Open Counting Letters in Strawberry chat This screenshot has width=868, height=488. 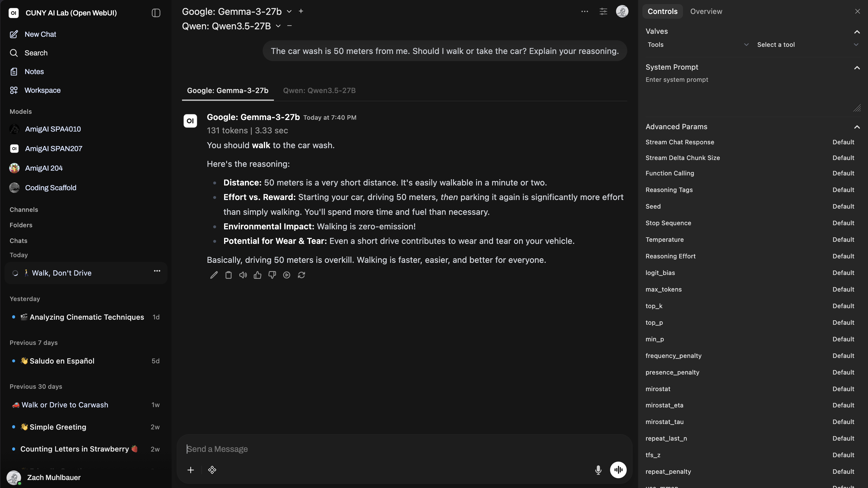[x=86, y=449]
